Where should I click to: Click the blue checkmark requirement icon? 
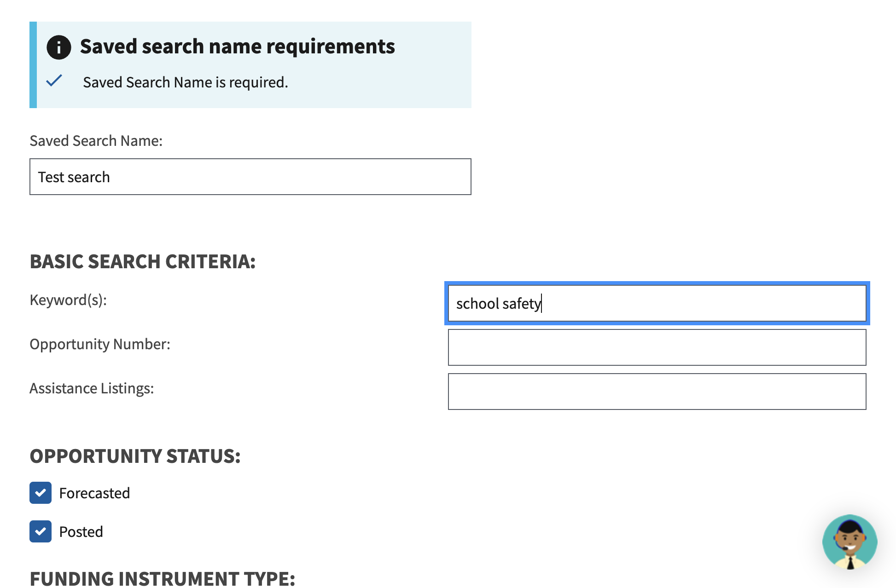pos(54,81)
